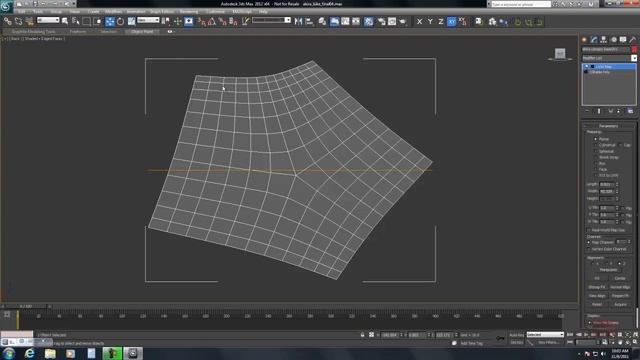Open the named selection sets dropdown
The height and width of the screenshot is (360, 640).
[x=271, y=20]
